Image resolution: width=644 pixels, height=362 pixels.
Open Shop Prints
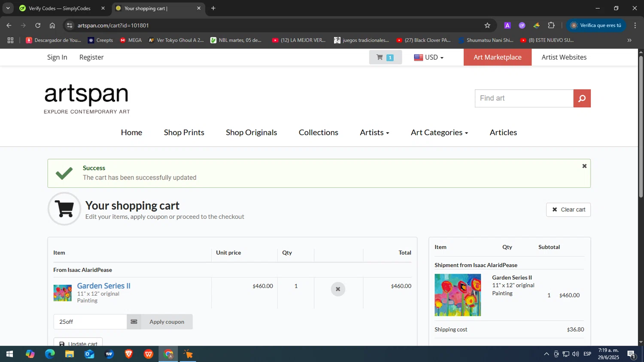[x=184, y=133]
